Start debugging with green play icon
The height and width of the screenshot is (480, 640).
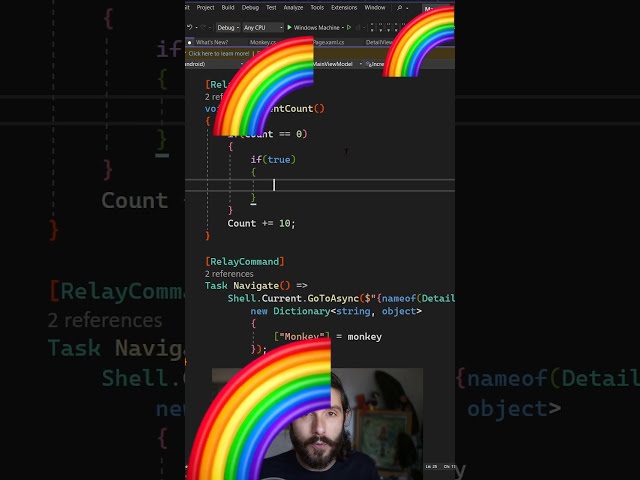tap(289, 27)
